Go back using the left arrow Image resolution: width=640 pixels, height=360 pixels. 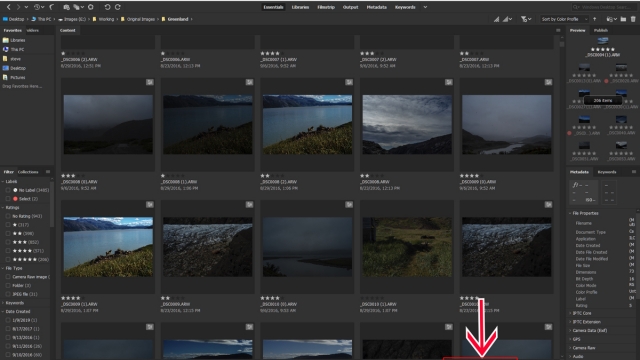[9, 7]
